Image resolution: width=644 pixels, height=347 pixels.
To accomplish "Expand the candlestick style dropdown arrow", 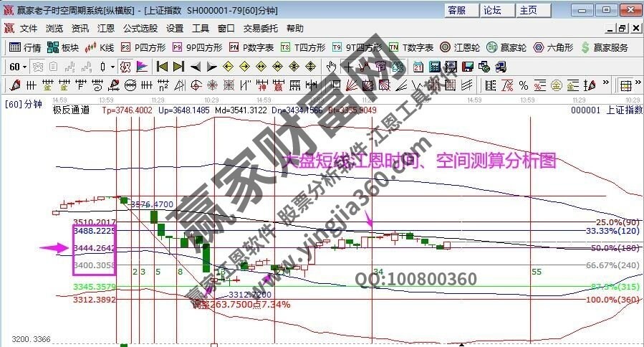I will 112,67.
